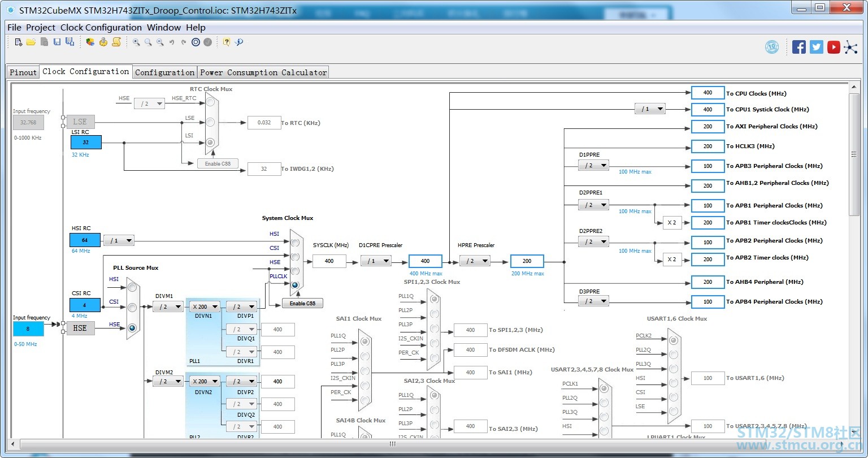Click the info updater toolbar icon
The height and width of the screenshot is (458, 868).
click(x=239, y=42)
